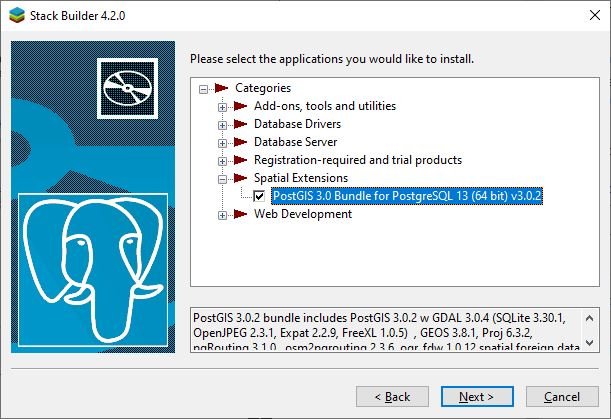Click the red arrow icon beside Database Drivers

point(240,124)
